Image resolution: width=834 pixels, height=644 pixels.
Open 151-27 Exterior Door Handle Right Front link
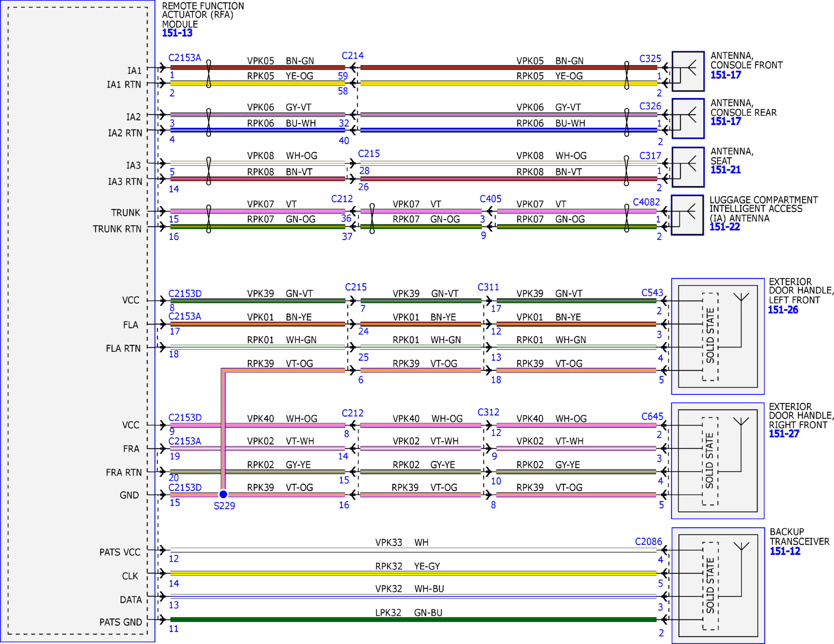(x=784, y=434)
